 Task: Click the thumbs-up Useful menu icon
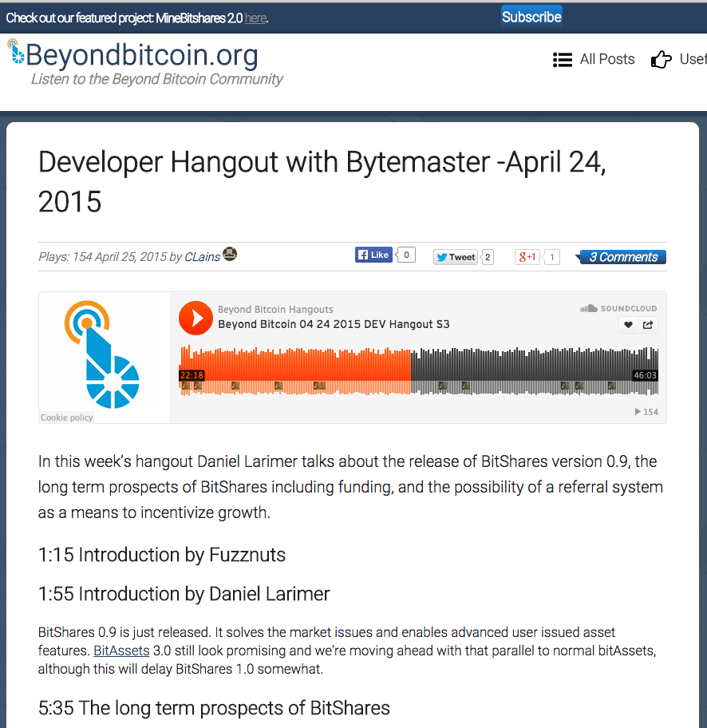[x=661, y=59]
